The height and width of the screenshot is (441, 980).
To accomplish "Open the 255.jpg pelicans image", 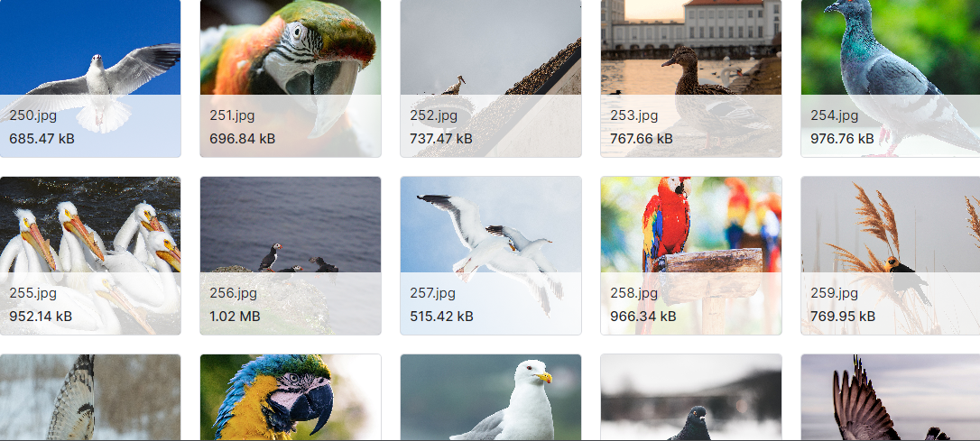I will (x=90, y=255).
